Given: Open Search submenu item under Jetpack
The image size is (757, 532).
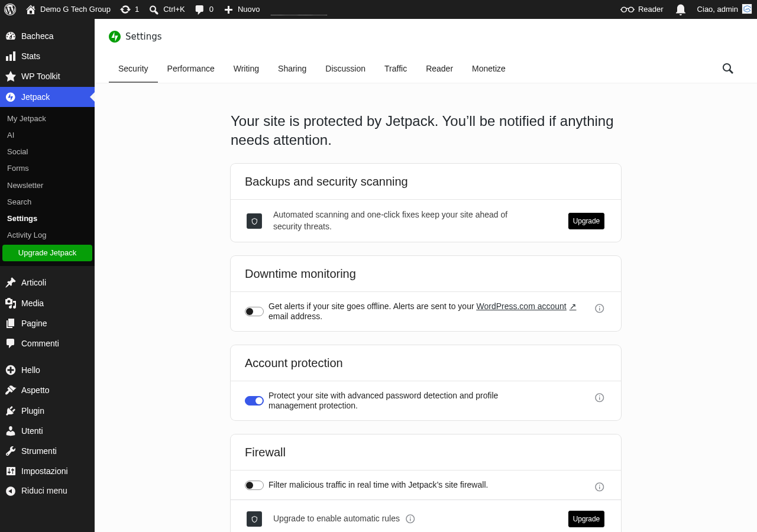Looking at the screenshot, I should (x=47, y=202).
